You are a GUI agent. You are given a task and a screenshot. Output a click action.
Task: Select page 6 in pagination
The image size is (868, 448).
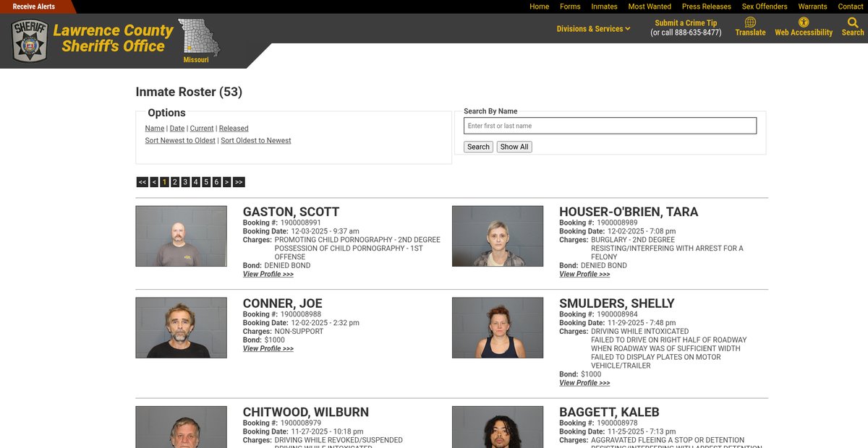point(216,182)
